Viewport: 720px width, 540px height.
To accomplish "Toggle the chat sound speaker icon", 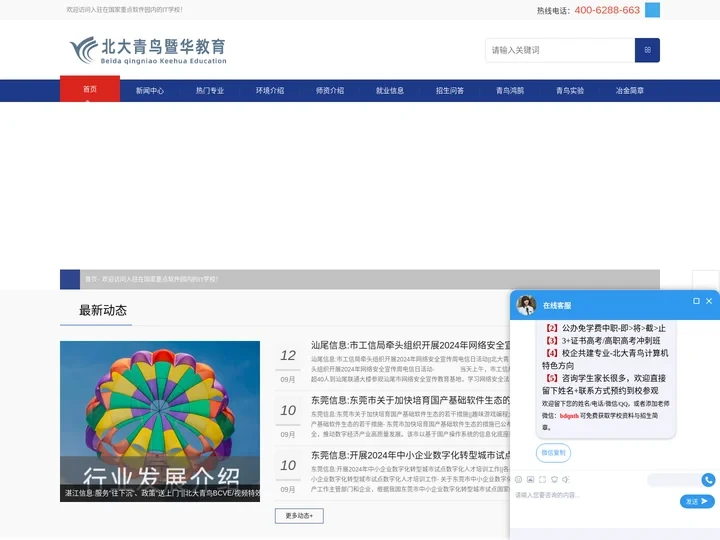I will [x=566, y=479].
